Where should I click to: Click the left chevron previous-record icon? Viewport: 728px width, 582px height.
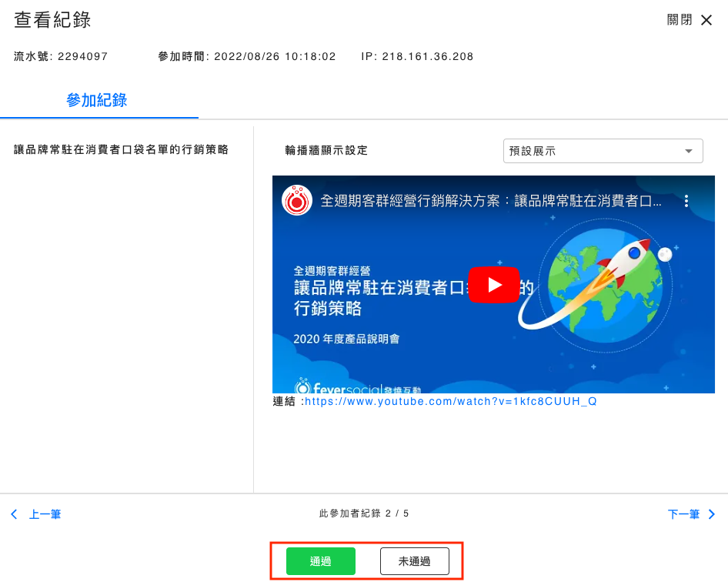click(14, 514)
